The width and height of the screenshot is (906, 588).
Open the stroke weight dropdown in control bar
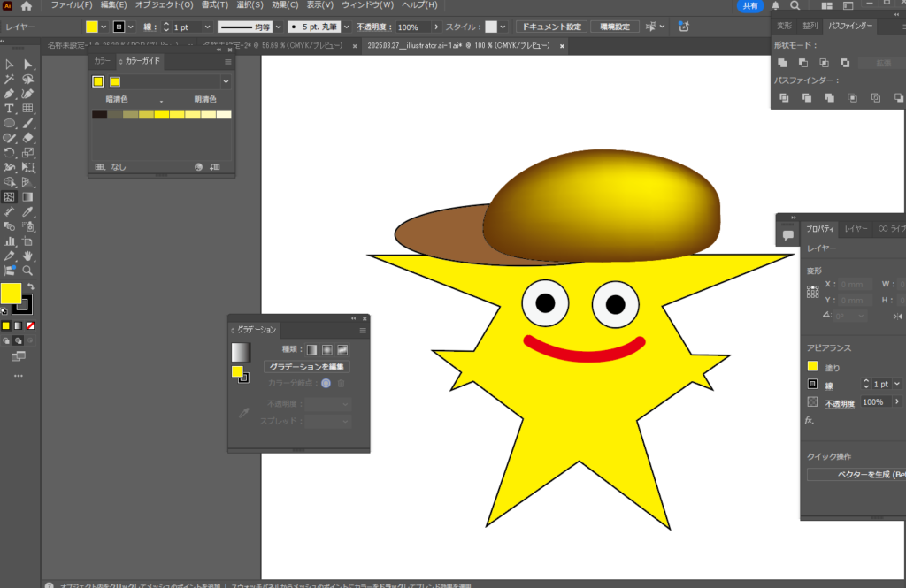click(x=208, y=27)
